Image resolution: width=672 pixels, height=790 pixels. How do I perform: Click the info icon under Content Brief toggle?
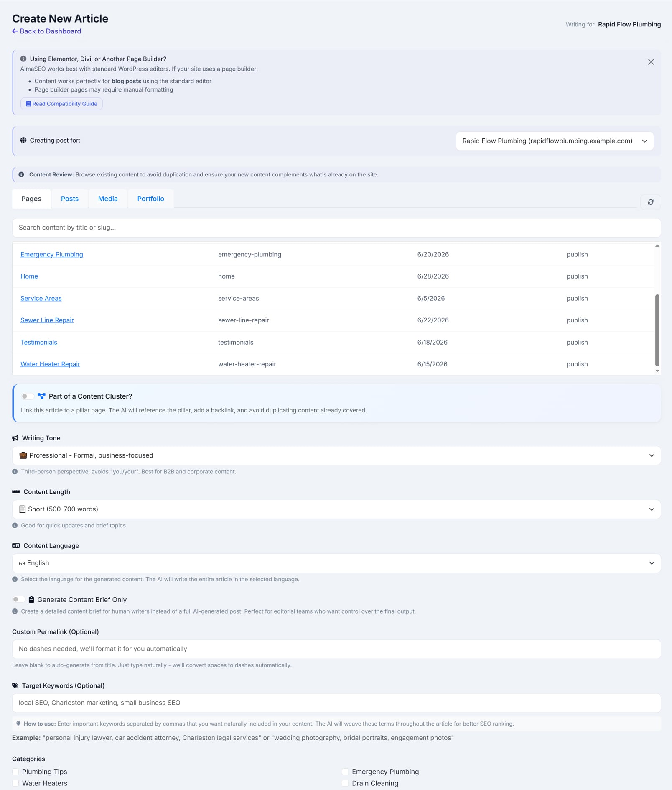15,611
